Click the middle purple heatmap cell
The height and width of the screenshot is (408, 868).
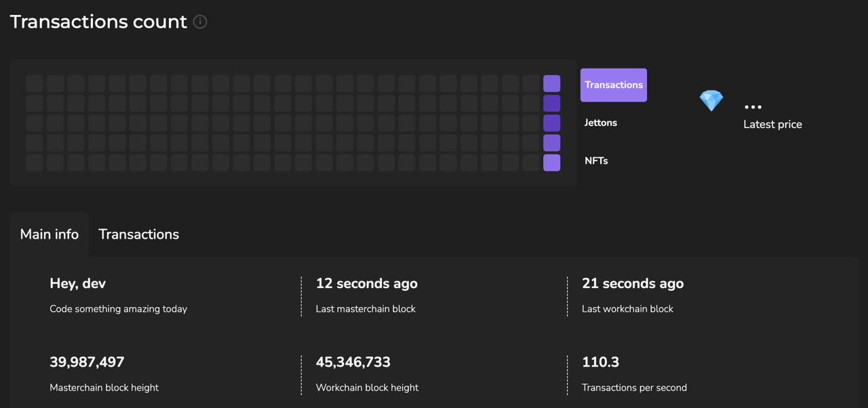pos(552,123)
